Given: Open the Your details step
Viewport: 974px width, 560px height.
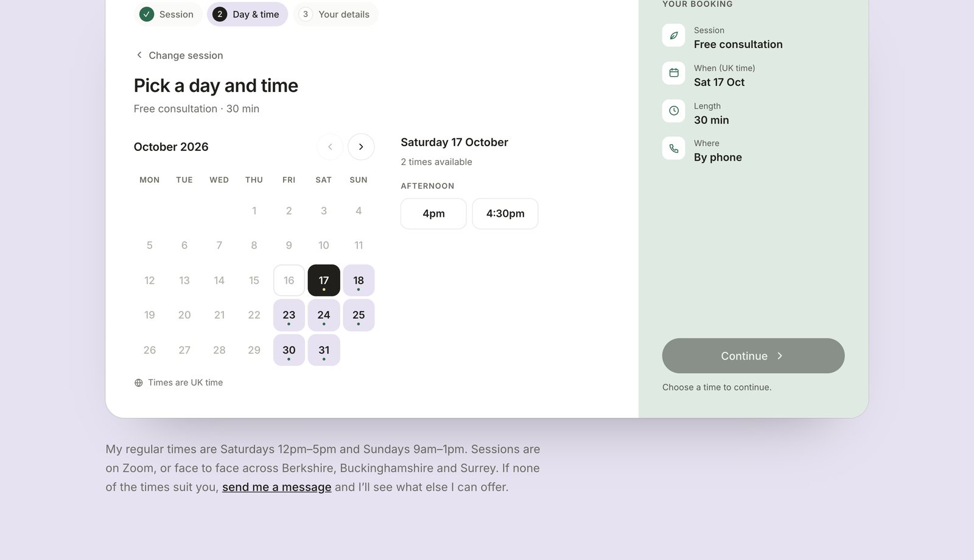Looking at the screenshot, I should pyautogui.click(x=336, y=14).
